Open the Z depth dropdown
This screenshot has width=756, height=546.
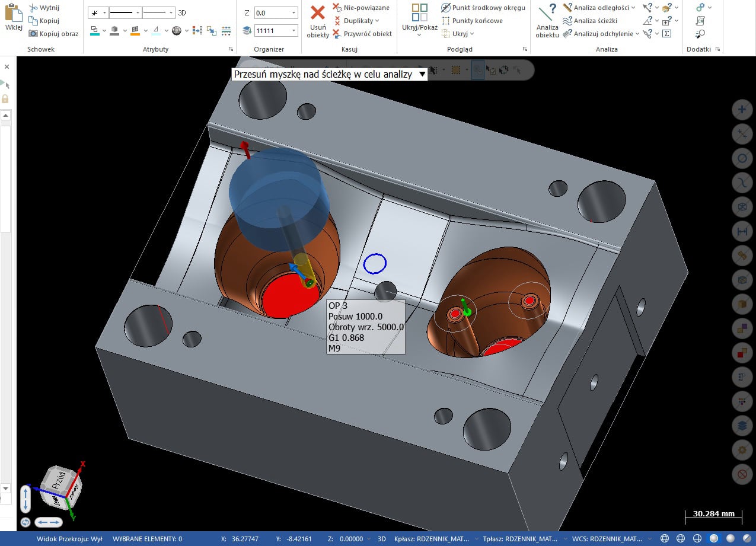(x=294, y=12)
